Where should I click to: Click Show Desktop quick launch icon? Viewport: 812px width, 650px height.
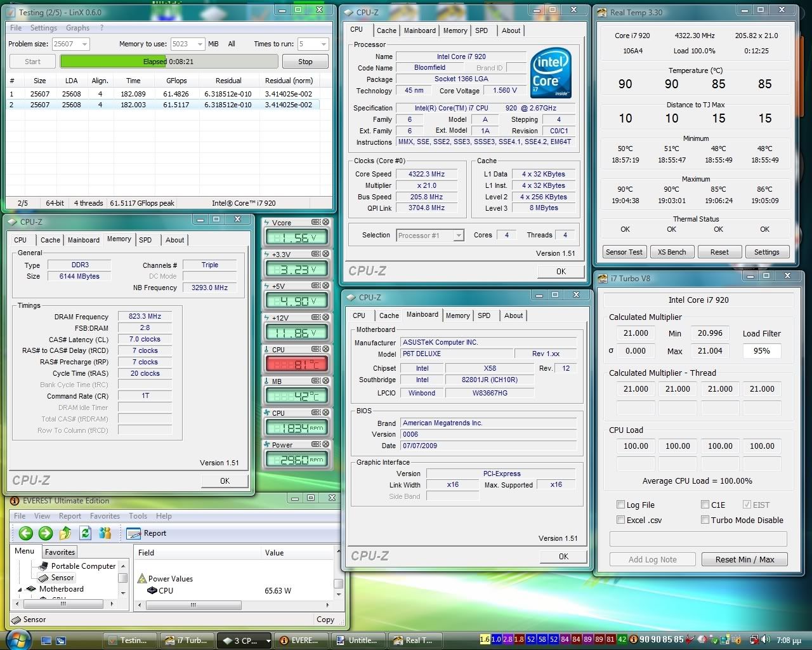click(x=46, y=640)
